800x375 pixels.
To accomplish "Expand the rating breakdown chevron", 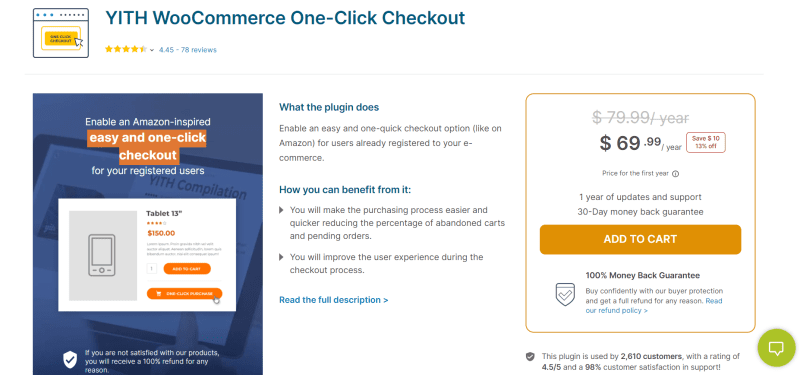I will 152,50.
